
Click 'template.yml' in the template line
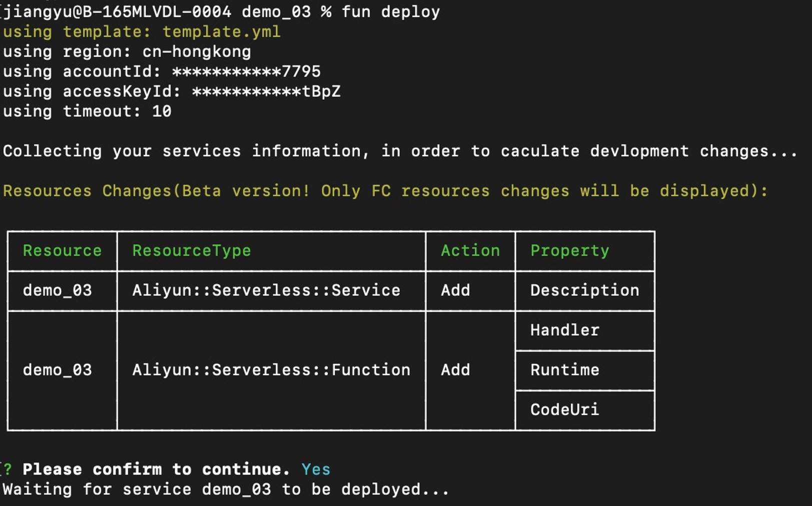221,31
